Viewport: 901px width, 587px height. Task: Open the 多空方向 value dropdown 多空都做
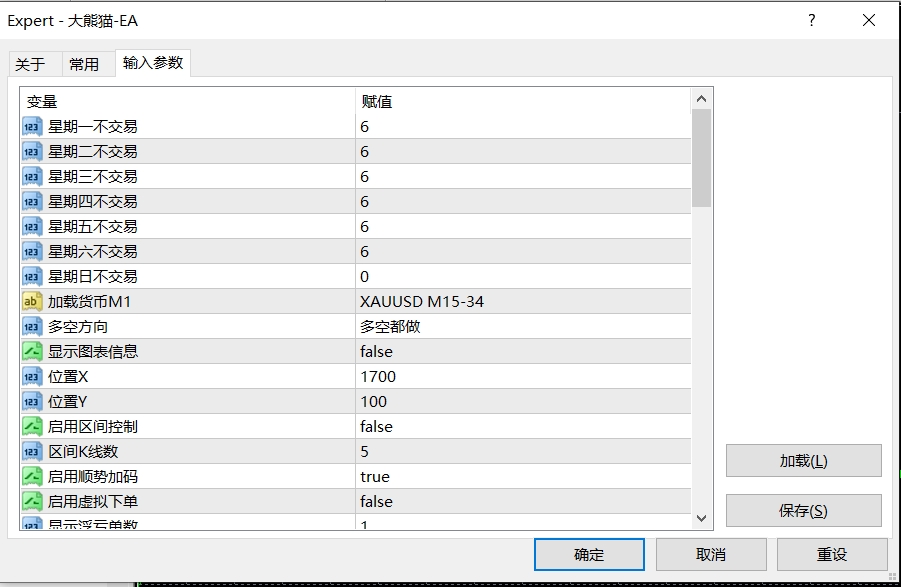point(391,327)
